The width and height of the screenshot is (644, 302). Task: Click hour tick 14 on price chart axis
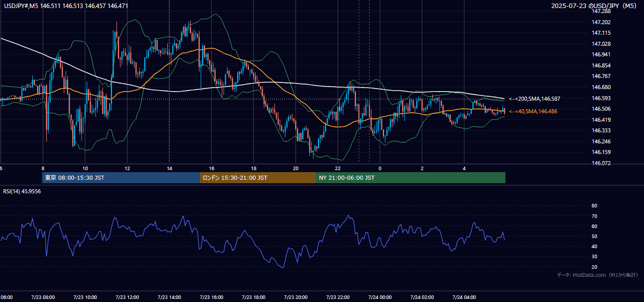pos(169,168)
